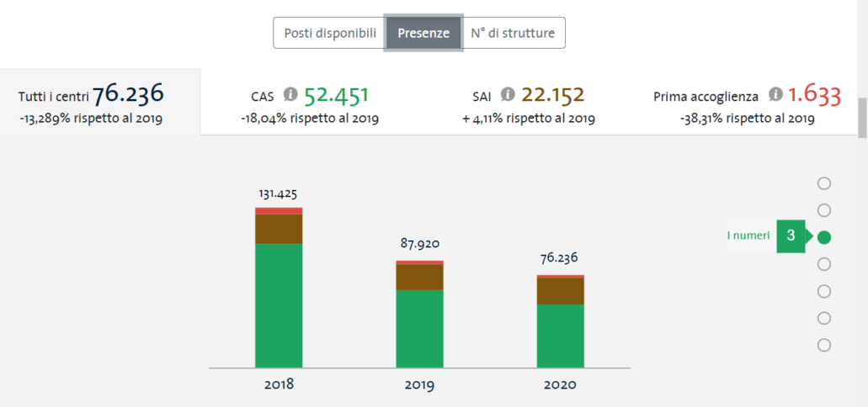This screenshot has width=868, height=407.
Task: Select the dot just below the active one
Action: coord(824,264)
